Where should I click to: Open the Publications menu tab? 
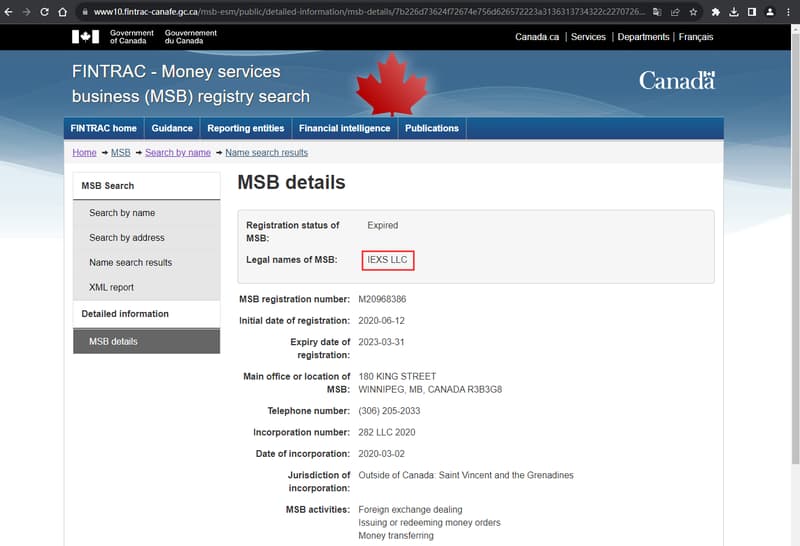(432, 128)
